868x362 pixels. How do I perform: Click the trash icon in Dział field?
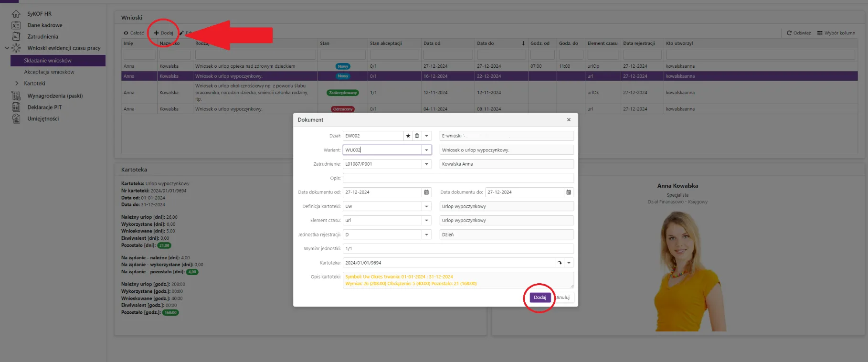click(417, 136)
